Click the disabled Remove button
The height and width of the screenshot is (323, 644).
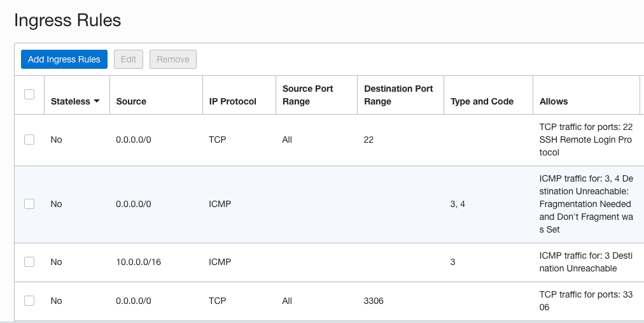[173, 59]
